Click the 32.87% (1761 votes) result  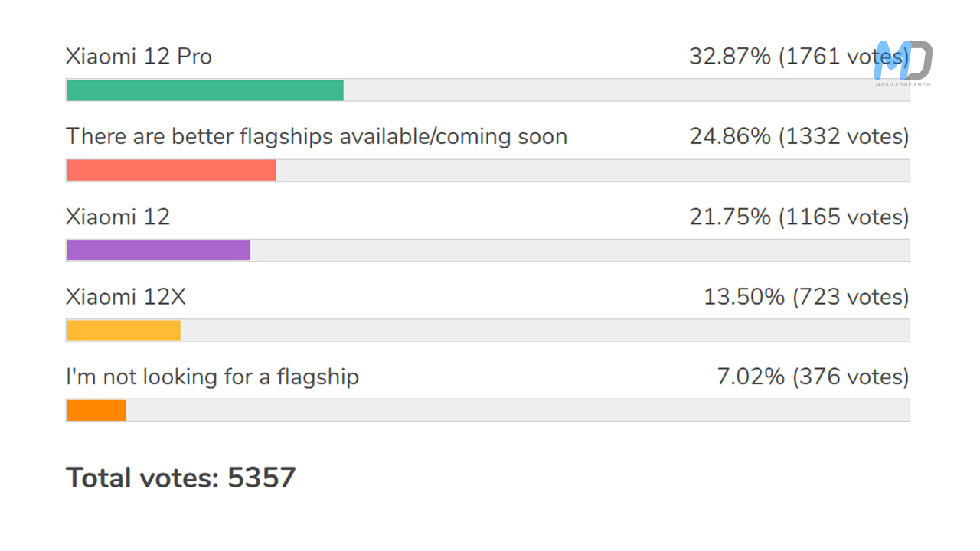pyautogui.click(x=796, y=57)
